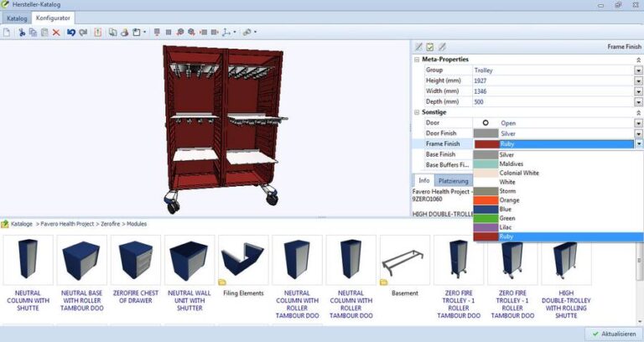This screenshot has width=644, height=342.
Task: Open the Platzierung tab
Action: [453, 181]
